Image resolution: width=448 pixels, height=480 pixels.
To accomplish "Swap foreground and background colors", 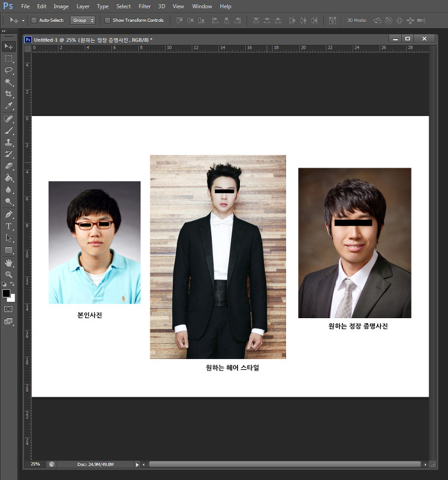I will tap(12, 284).
